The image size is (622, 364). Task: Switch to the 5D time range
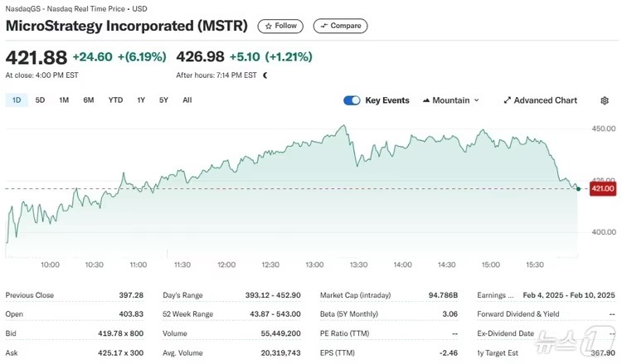(x=40, y=100)
